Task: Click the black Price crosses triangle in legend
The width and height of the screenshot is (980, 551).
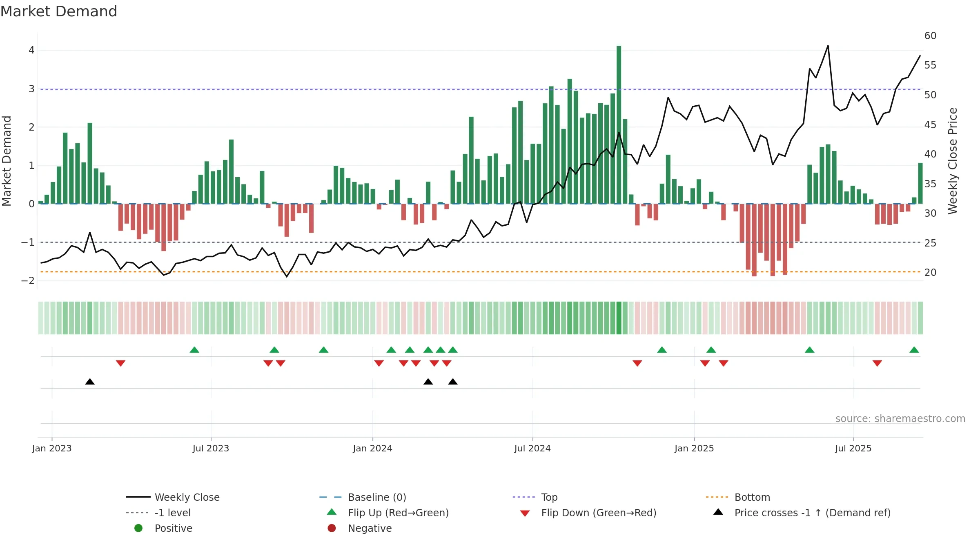Action: click(718, 512)
